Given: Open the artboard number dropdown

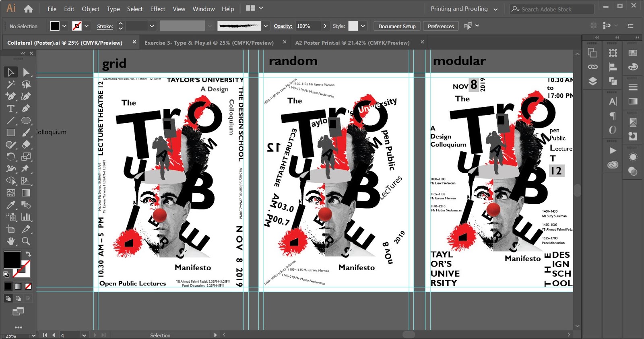Looking at the screenshot, I should [84, 335].
